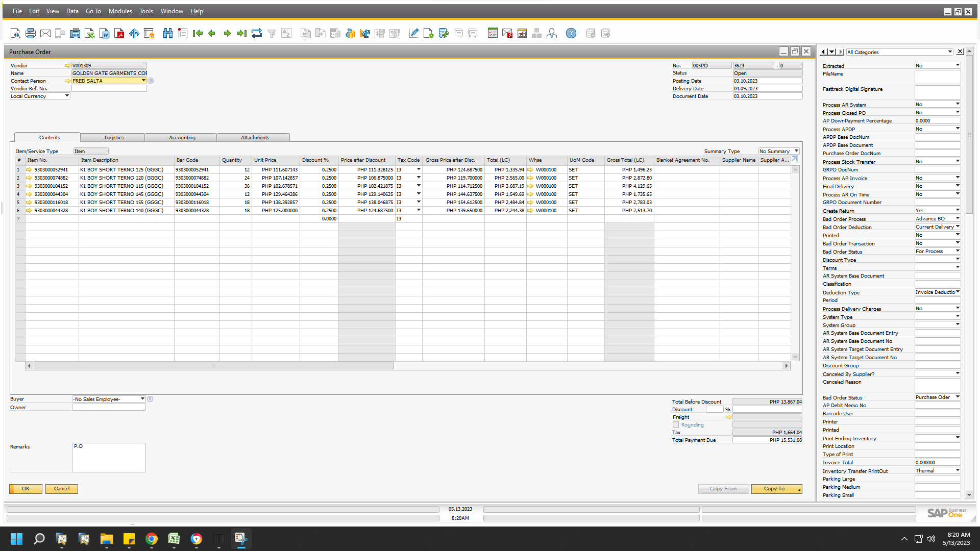Expand the Contact Person dropdown
Viewport: 980px width, 551px height.
[x=143, y=81]
